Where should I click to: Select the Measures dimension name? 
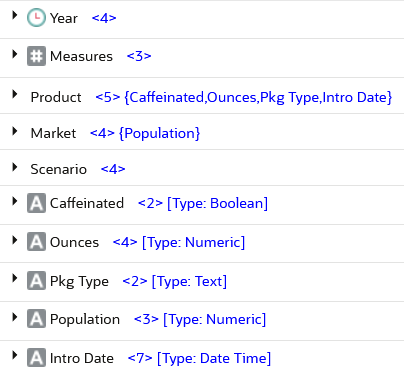[81, 56]
